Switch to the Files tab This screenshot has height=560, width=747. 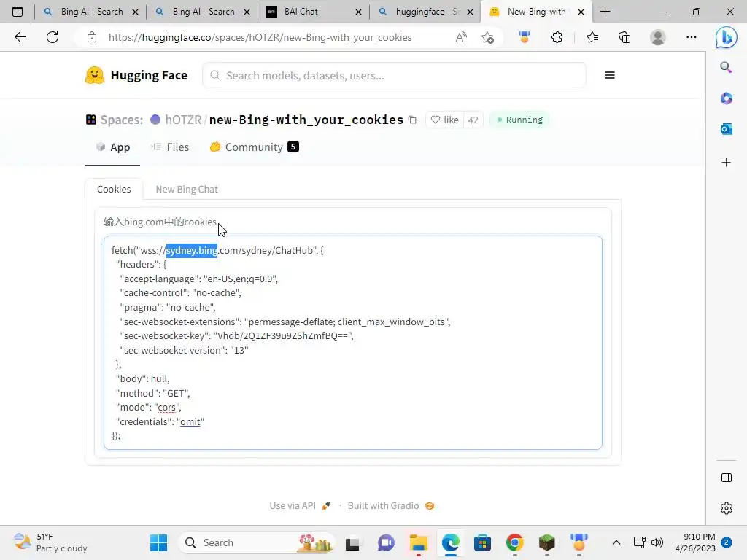click(x=170, y=147)
